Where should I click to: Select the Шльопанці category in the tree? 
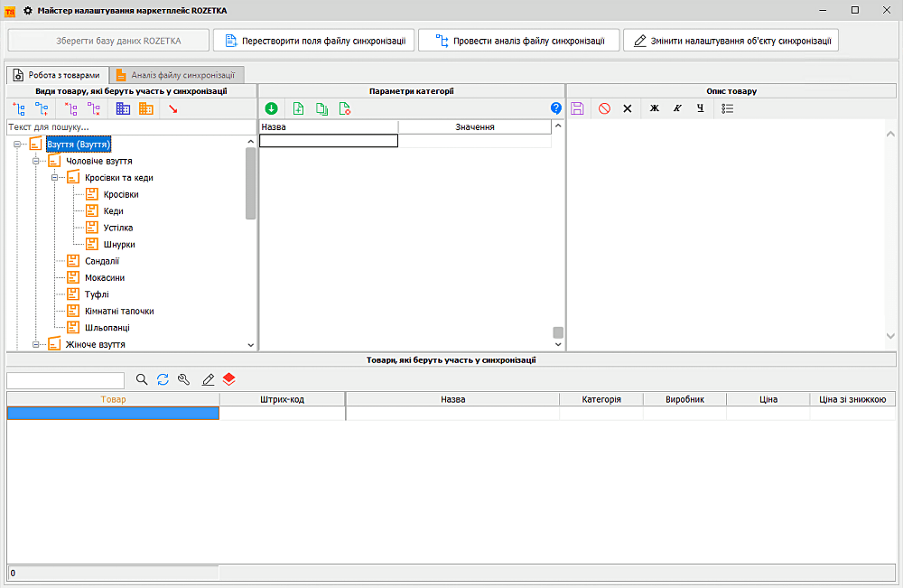[107, 328]
